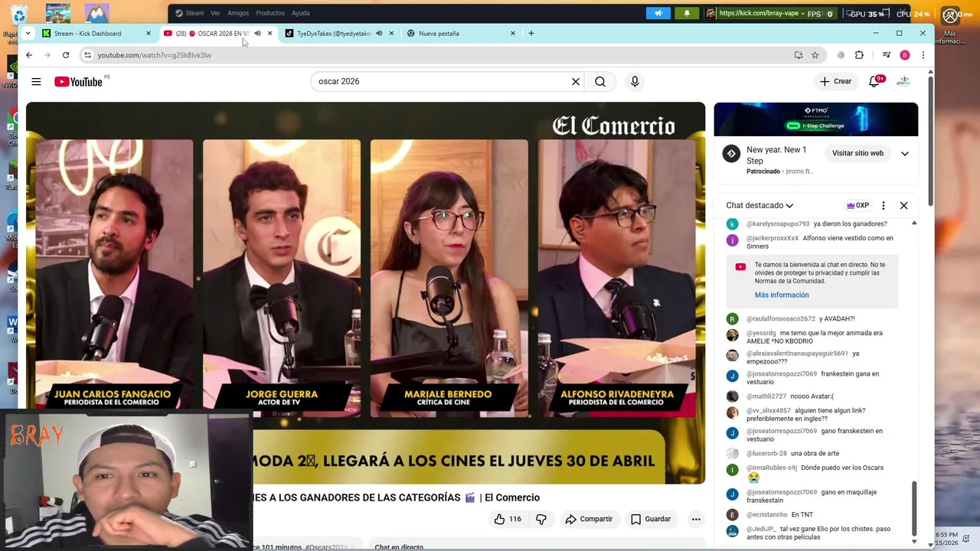The height and width of the screenshot is (551, 980).
Task: Close the live chat panel
Action: 904,205
